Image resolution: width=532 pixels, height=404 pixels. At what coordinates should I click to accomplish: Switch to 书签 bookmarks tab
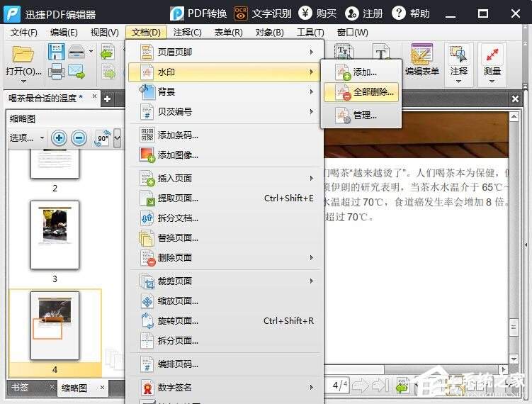pyautogui.click(x=20, y=388)
